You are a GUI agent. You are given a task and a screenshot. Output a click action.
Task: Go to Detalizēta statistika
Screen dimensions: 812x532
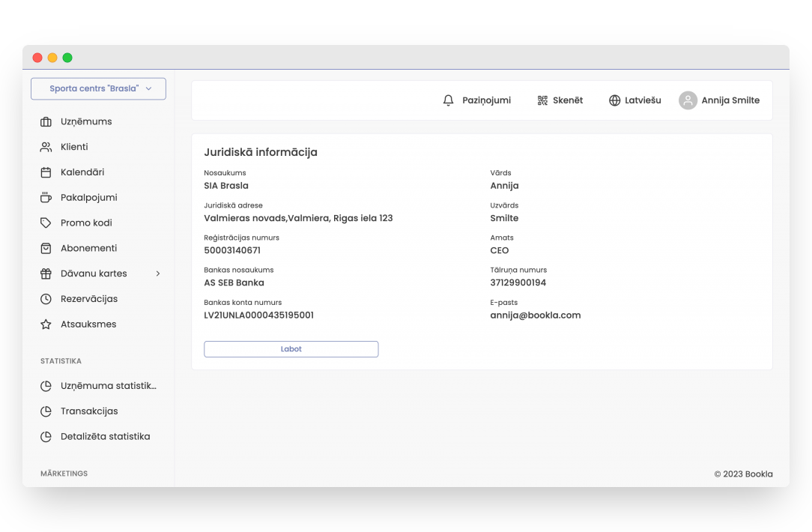click(105, 437)
